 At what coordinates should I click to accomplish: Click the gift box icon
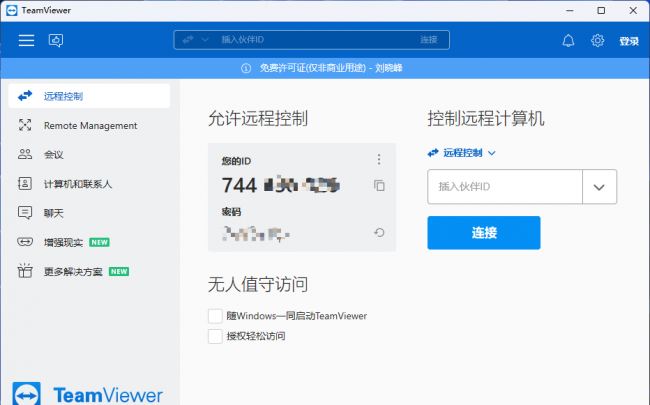[25, 270]
